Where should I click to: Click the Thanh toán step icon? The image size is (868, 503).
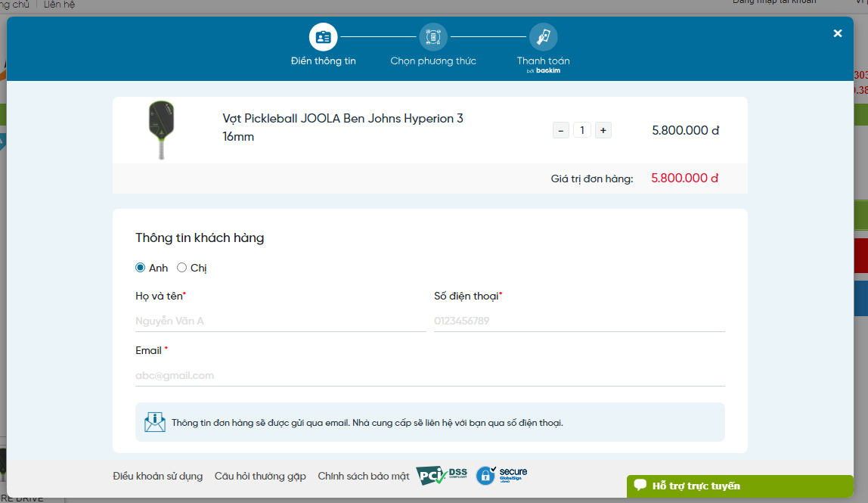543,36
